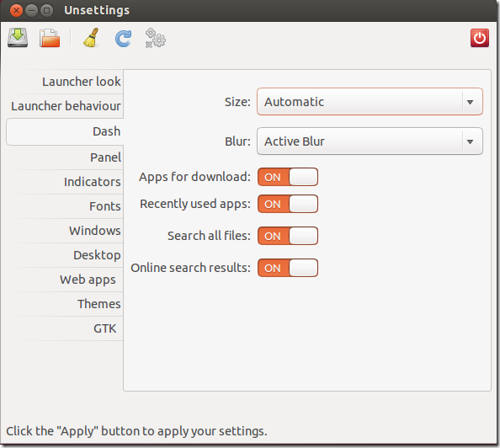Minimize the Unsettings window

click(32, 11)
